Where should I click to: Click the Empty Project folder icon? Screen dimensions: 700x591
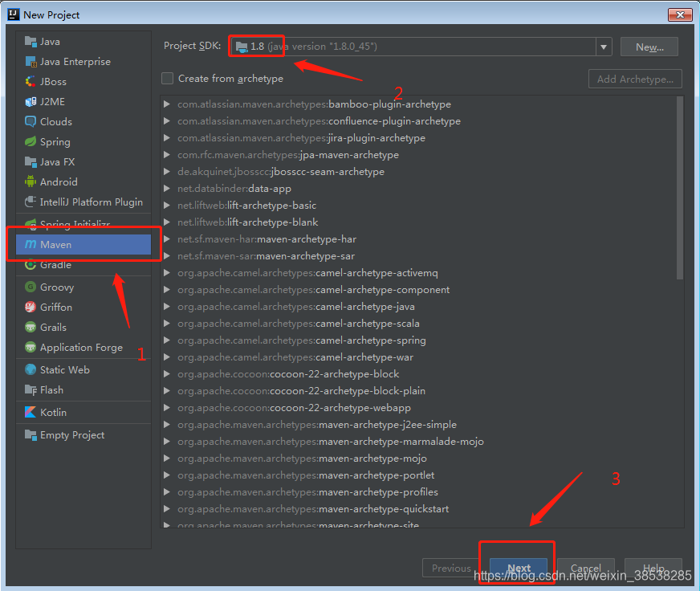tap(31, 434)
